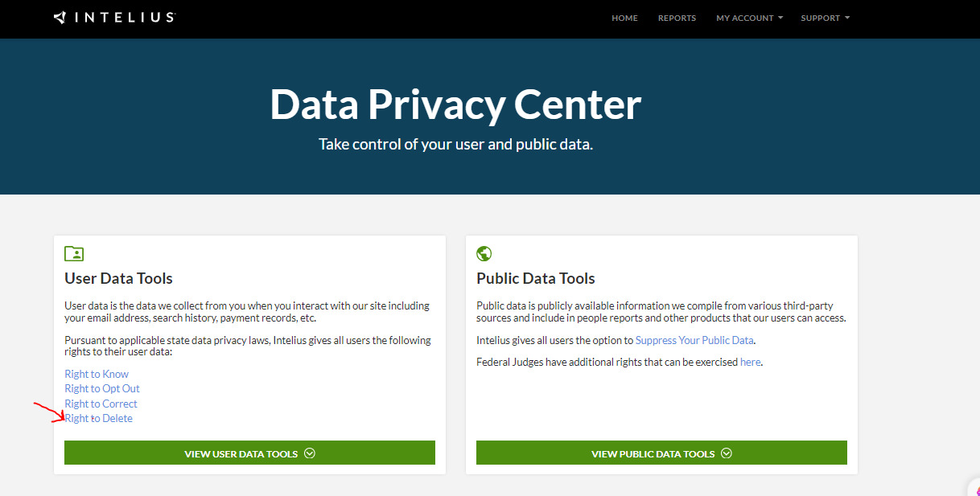This screenshot has width=980, height=496.
Task: Click the circled chevron in View User Data Tools
Action: point(310,453)
